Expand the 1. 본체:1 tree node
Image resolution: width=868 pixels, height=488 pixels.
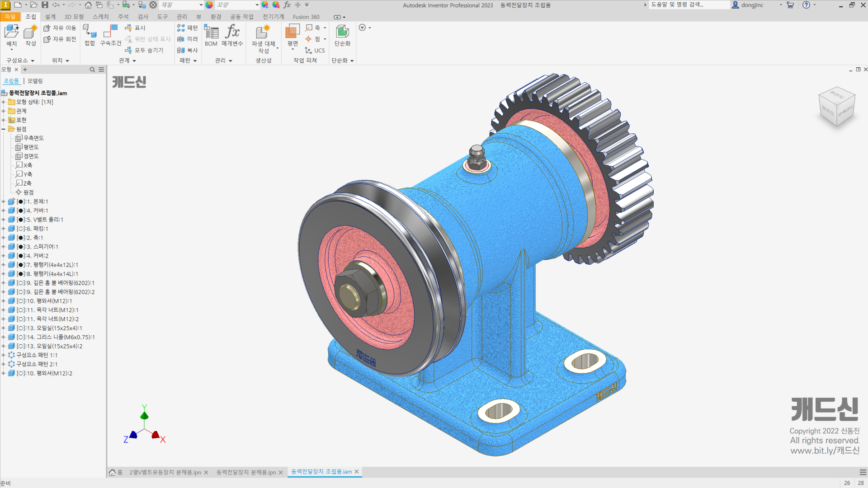point(3,202)
